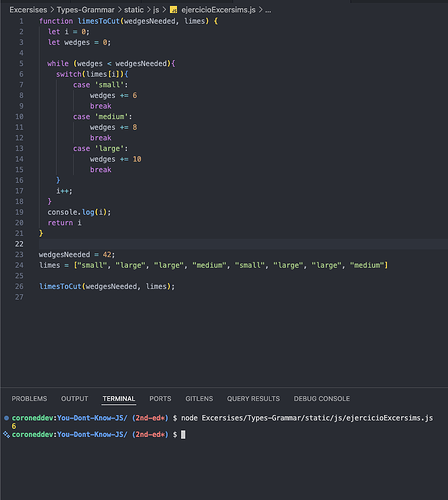The width and height of the screenshot is (448, 500).
Task: Click 'wedgesNeeded = 42;' line
Action: pyautogui.click(x=77, y=255)
